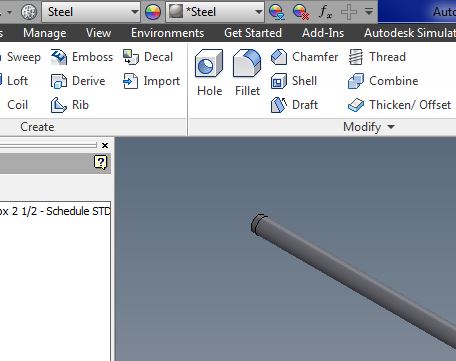The image size is (456, 361).
Task: Click the Import tool
Action: tap(151, 81)
